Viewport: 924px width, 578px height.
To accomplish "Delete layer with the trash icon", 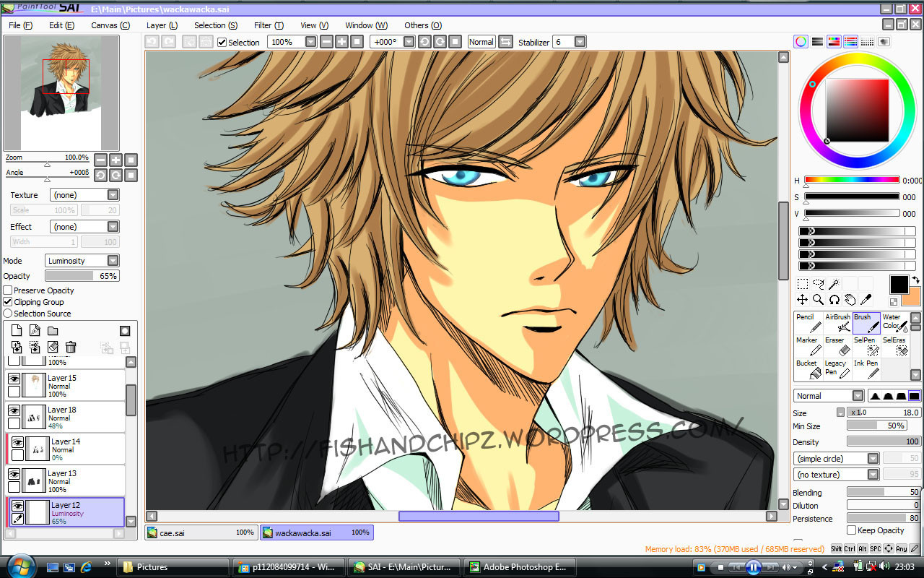I will coord(71,348).
